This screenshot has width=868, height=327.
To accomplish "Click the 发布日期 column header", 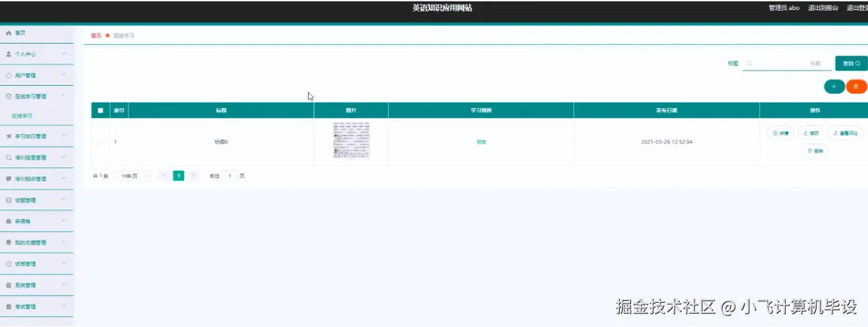I will click(667, 111).
